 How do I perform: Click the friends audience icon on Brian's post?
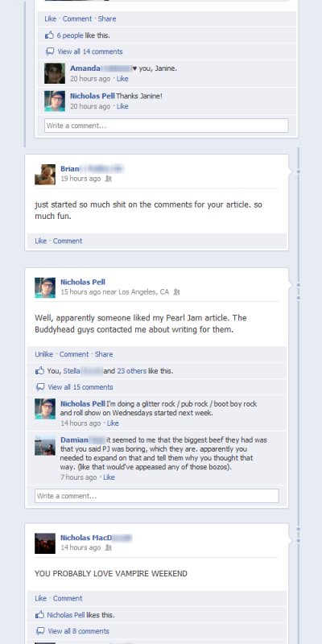108,179
